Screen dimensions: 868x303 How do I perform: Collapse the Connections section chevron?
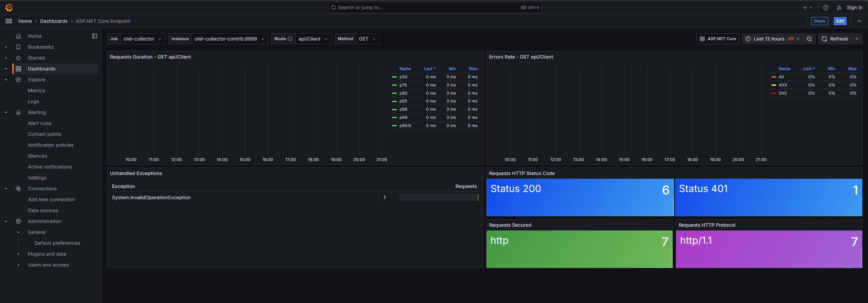point(6,189)
